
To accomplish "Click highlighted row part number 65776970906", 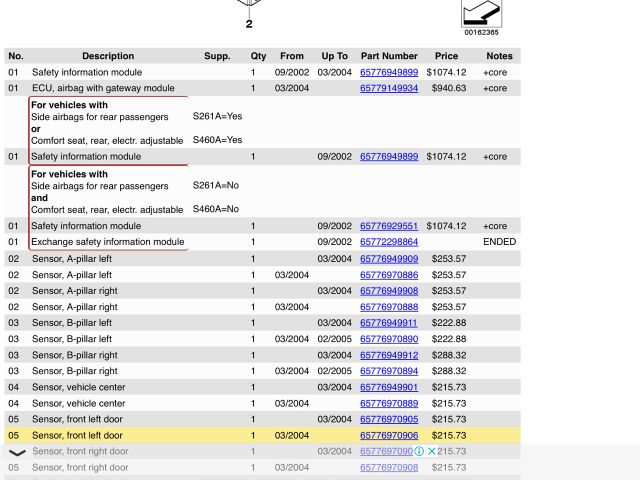I will point(389,436).
